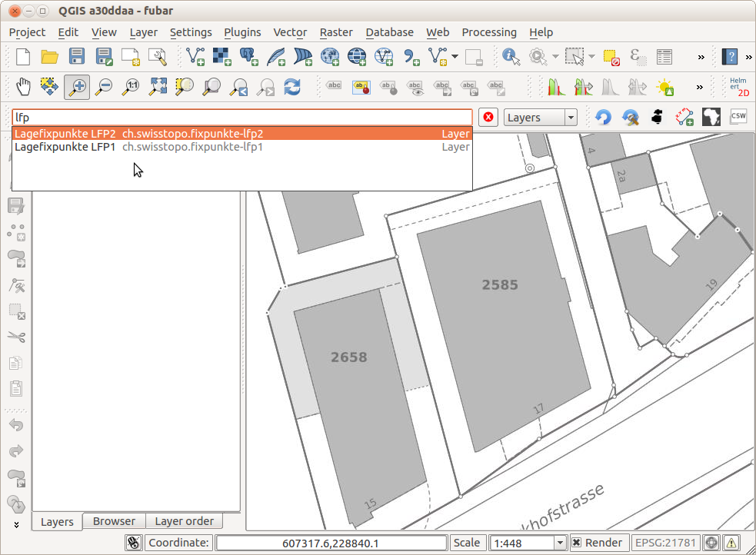The image size is (756, 555).
Task: Activate the Zoom Out tool
Action: click(104, 87)
